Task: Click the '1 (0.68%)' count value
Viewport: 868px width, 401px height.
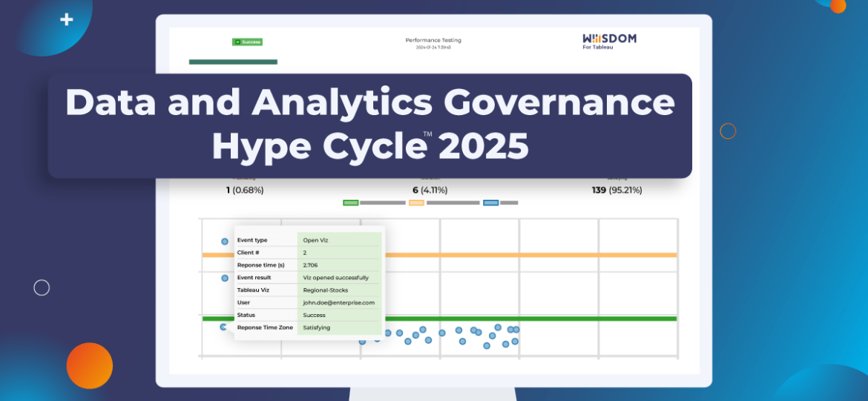Action: pyautogui.click(x=245, y=190)
